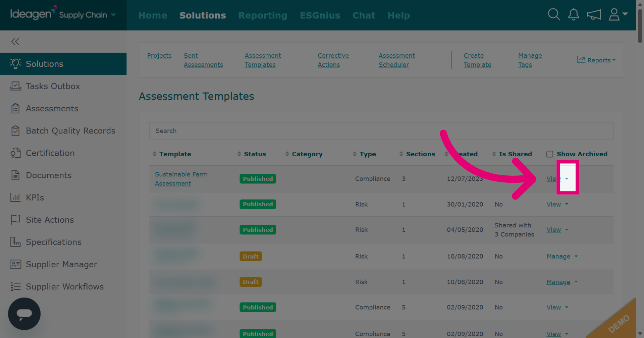Expand the Supply Chain product dropdown
Screen dimensions: 644x338
[114, 15]
